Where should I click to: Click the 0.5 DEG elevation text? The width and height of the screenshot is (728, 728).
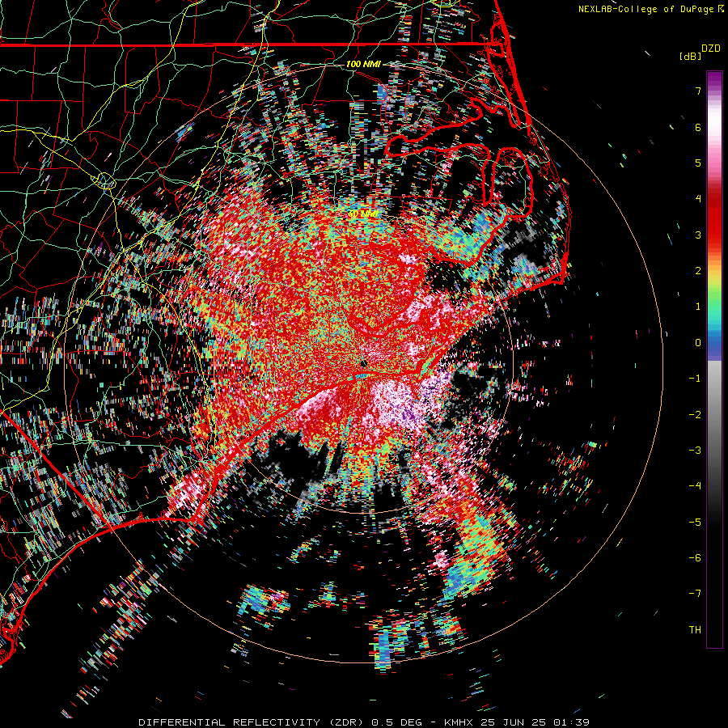(x=396, y=722)
